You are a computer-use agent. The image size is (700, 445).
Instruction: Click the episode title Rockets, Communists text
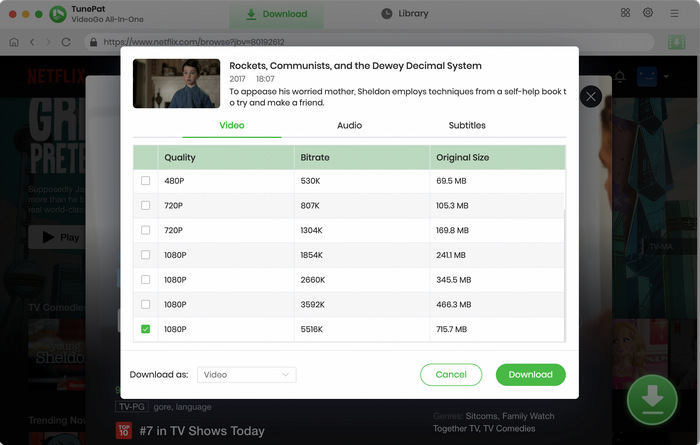coord(355,66)
